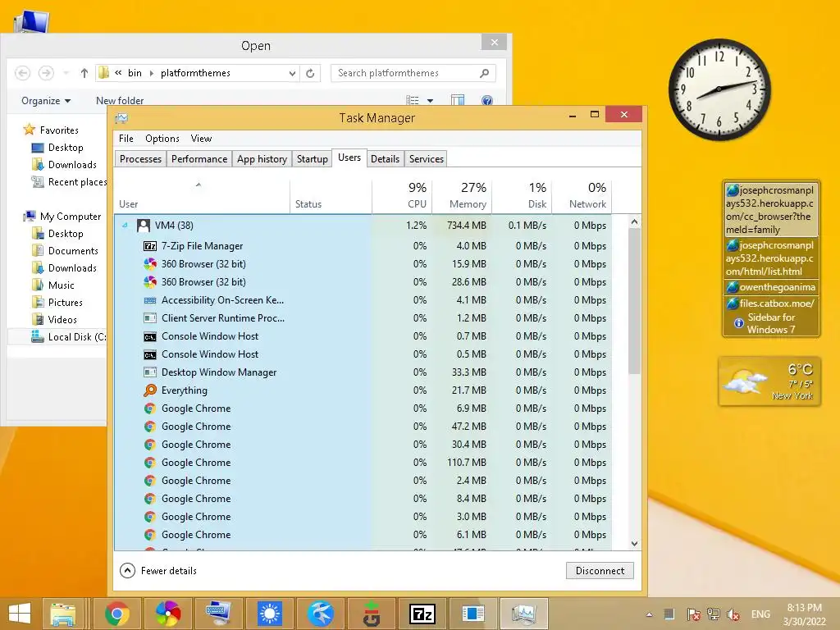Click the green arrow downloader taskbar icon
This screenshot has height=630, width=840.
coord(372,614)
